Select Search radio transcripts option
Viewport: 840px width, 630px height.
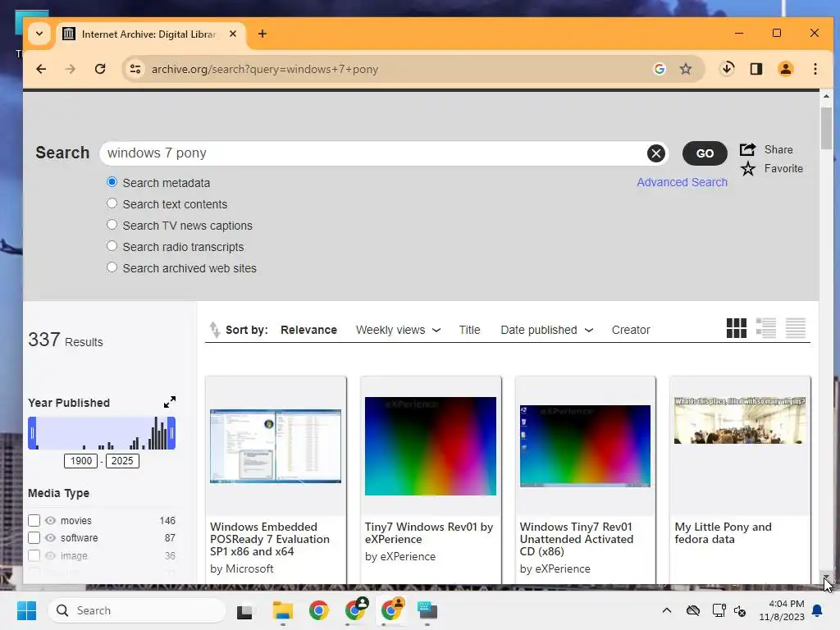coord(112,246)
